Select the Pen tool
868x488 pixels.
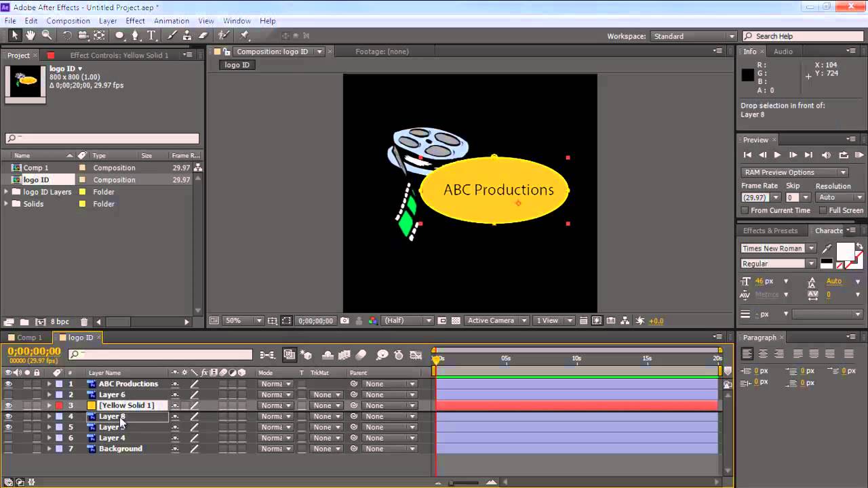point(136,36)
